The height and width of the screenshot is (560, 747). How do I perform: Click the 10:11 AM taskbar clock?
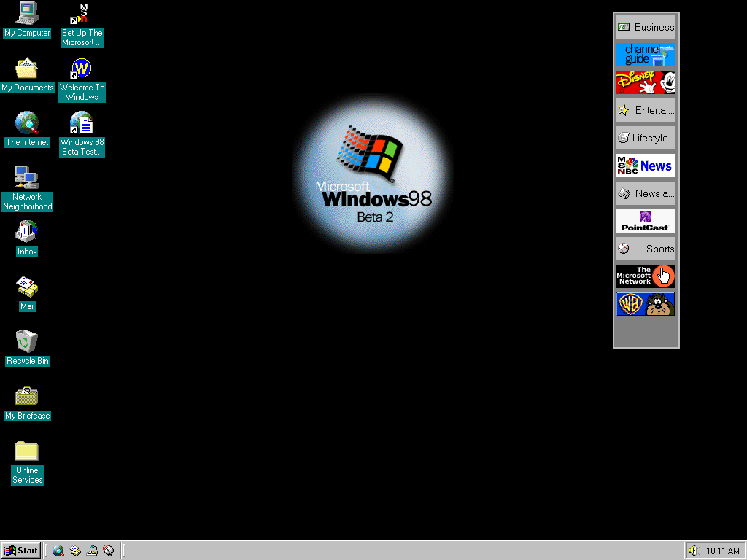(x=722, y=551)
